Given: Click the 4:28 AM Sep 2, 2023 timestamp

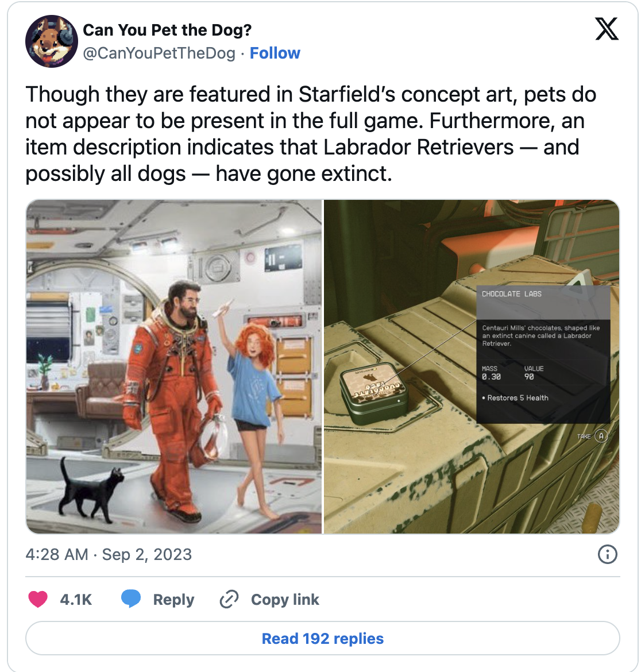Looking at the screenshot, I should coord(109,554).
